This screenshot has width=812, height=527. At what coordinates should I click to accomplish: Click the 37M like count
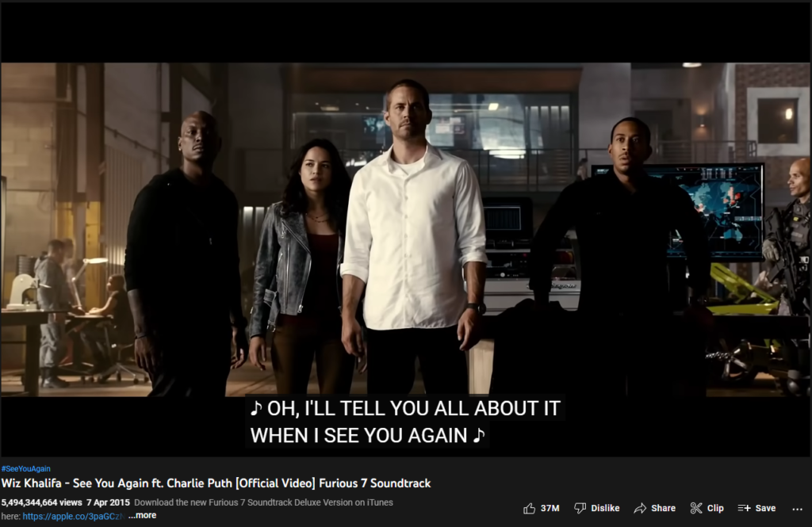click(x=550, y=508)
